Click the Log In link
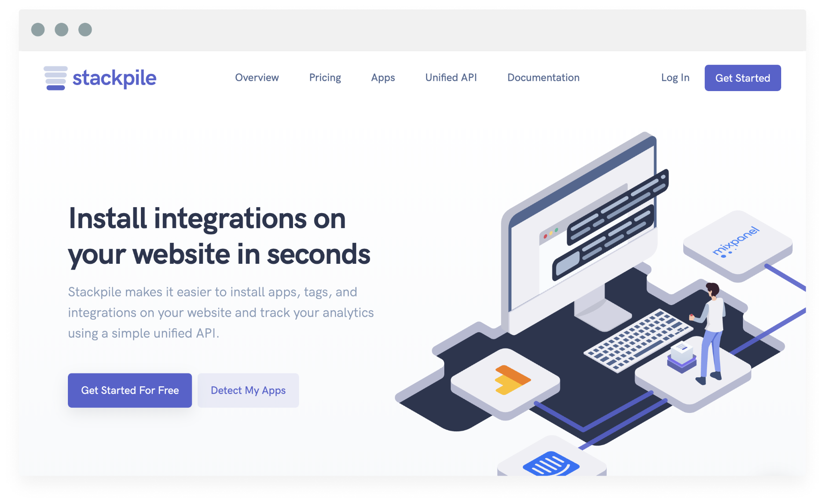 coord(675,77)
